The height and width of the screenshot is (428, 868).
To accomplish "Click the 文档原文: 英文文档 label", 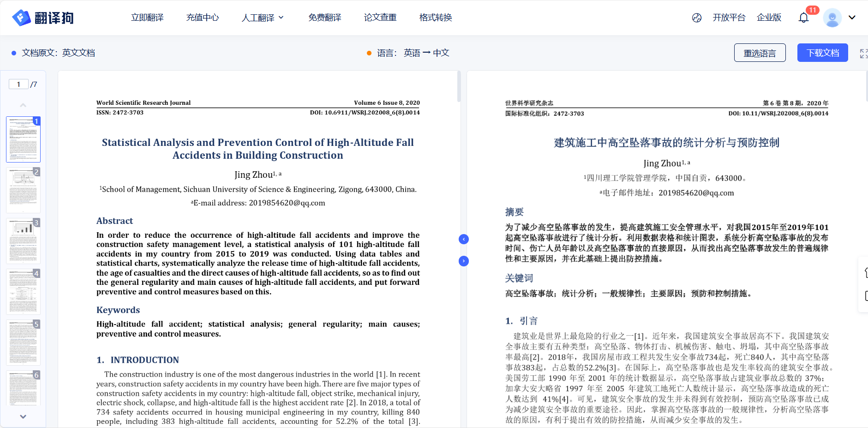I will (x=54, y=53).
